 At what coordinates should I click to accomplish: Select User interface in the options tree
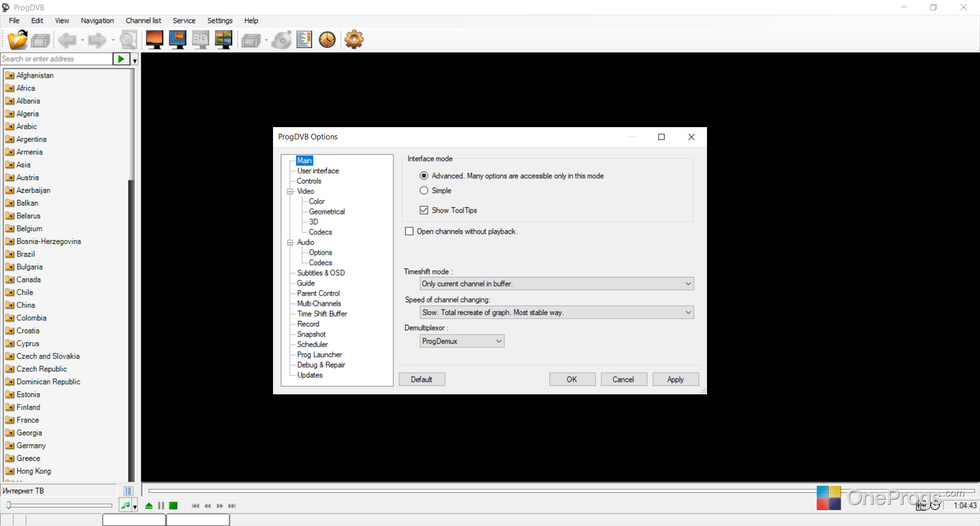(x=318, y=171)
